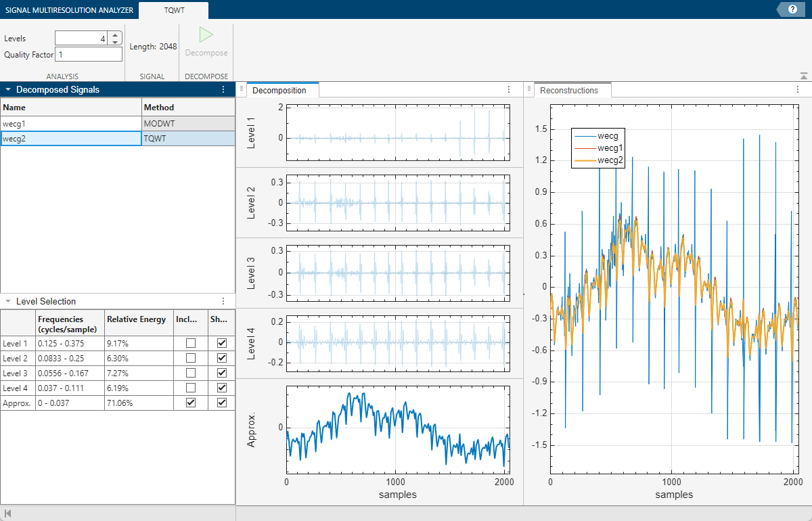The image size is (812, 521).
Task: Collapse the Decomposed Signals section
Action: click(7, 89)
